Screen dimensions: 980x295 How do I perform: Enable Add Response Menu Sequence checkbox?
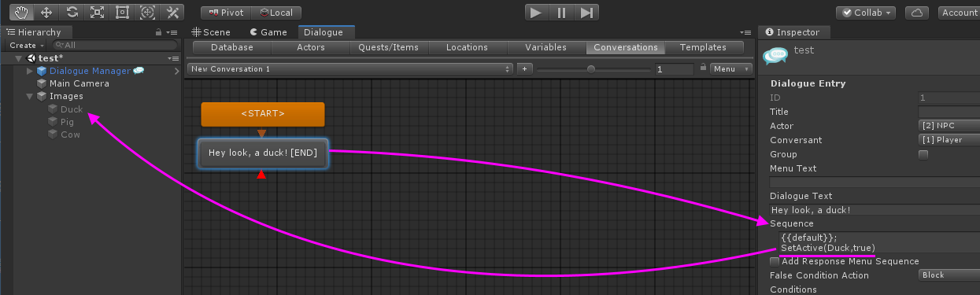(775, 261)
